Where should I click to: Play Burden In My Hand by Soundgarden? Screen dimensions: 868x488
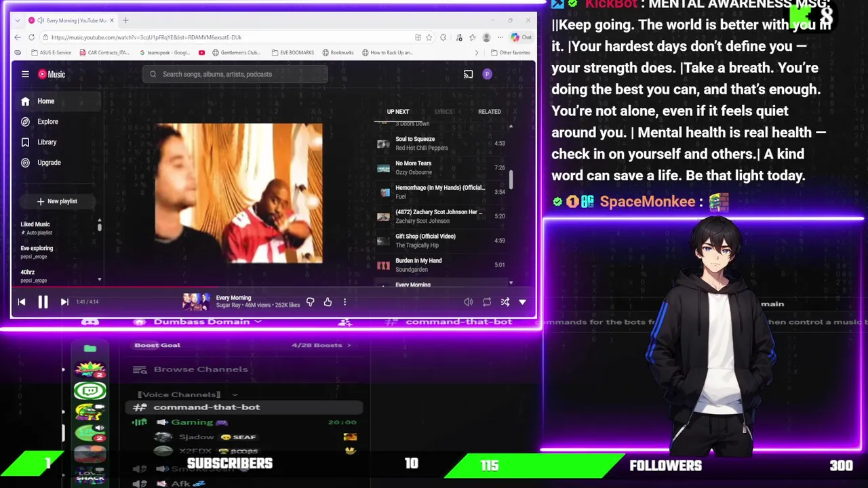441,265
